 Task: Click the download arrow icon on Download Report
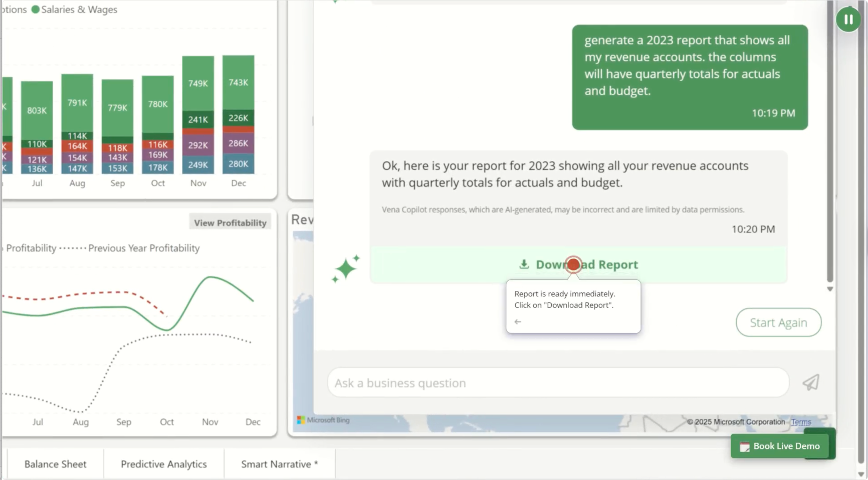click(524, 264)
